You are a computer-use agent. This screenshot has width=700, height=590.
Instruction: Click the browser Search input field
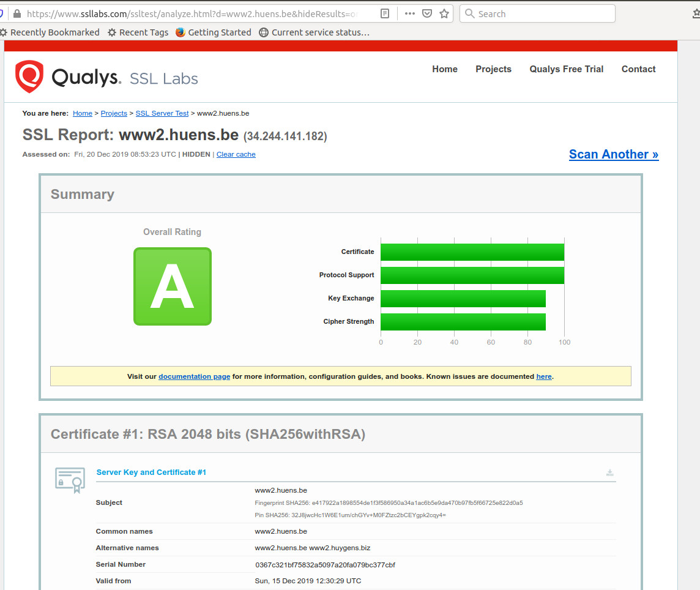pyautogui.click(x=537, y=13)
